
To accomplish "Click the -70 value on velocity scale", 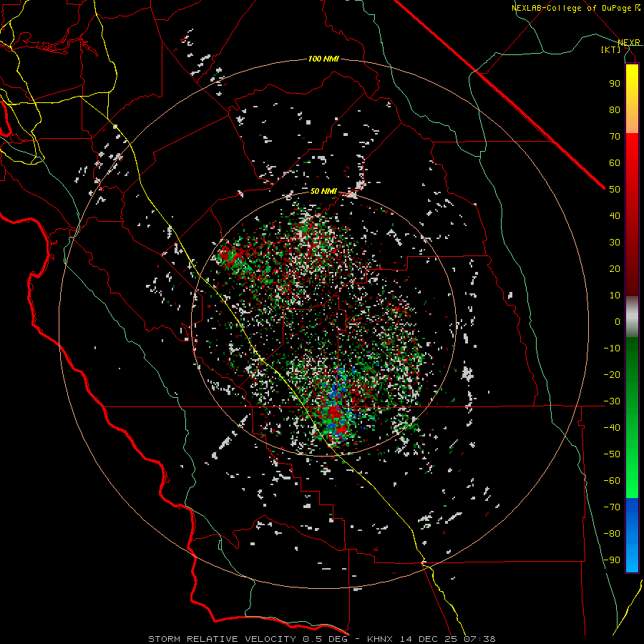I will click(x=612, y=507).
